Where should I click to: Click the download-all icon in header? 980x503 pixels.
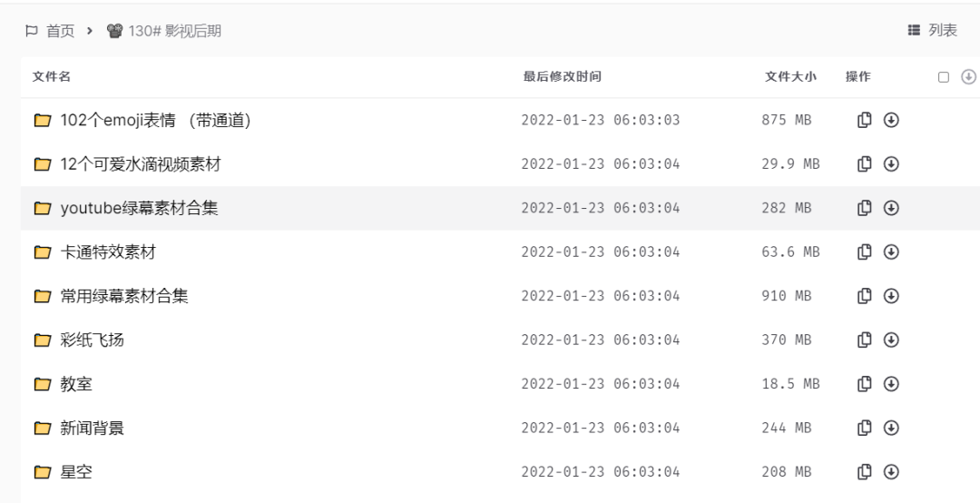pos(968,77)
